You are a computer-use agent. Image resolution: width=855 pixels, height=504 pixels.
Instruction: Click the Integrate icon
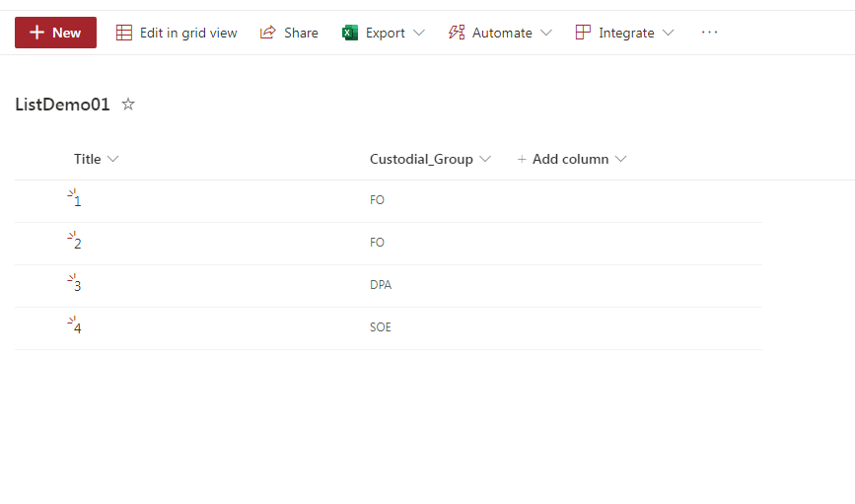pos(583,33)
